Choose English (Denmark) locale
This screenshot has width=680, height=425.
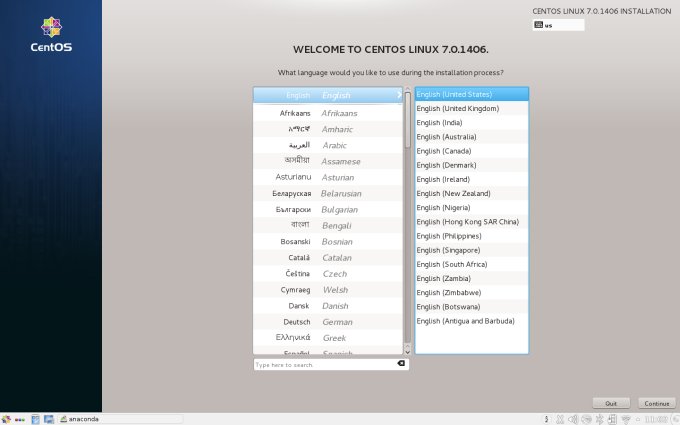[472, 165]
